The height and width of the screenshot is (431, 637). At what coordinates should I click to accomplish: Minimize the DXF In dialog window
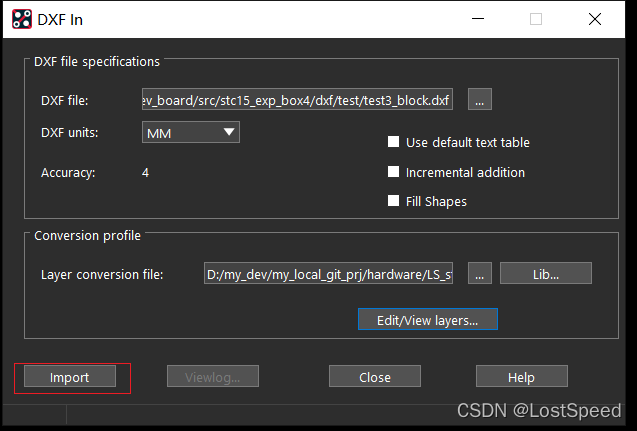[477, 19]
